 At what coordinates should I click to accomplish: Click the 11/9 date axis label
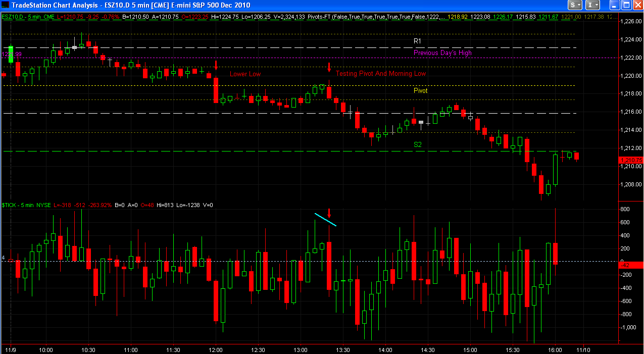[11, 349]
